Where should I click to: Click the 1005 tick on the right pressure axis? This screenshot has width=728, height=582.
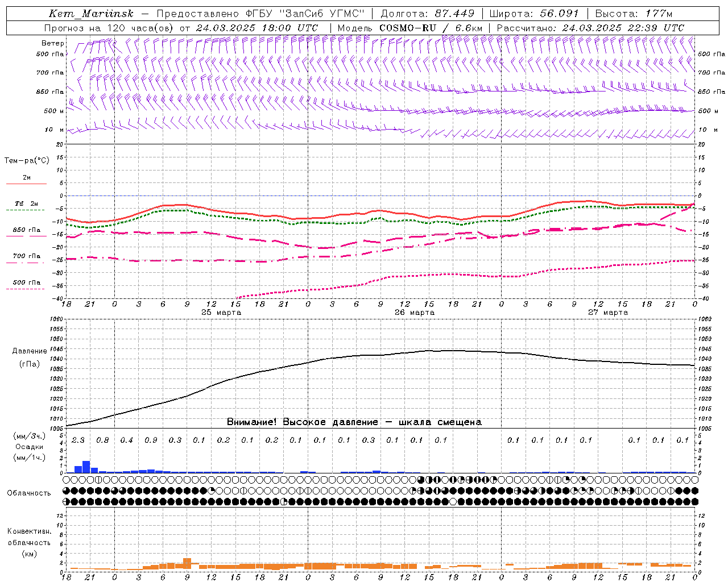click(704, 429)
